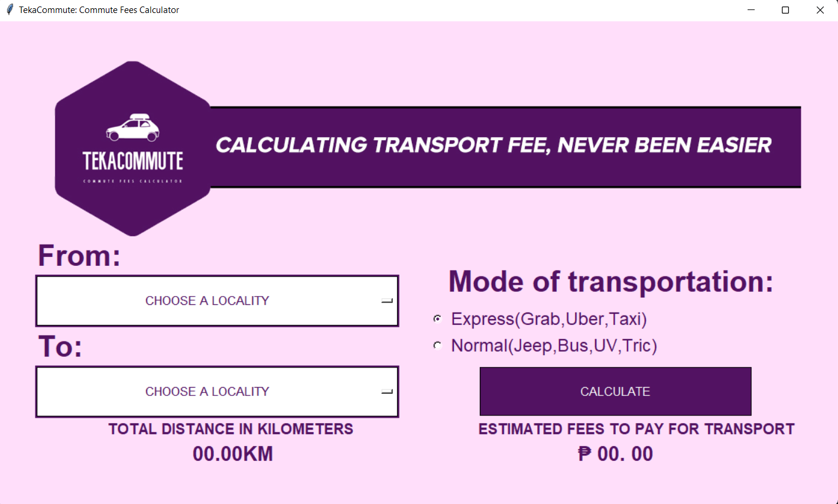Viewport: 838px width, 504px height.
Task: Open the To locality dropdown
Action: point(217,391)
